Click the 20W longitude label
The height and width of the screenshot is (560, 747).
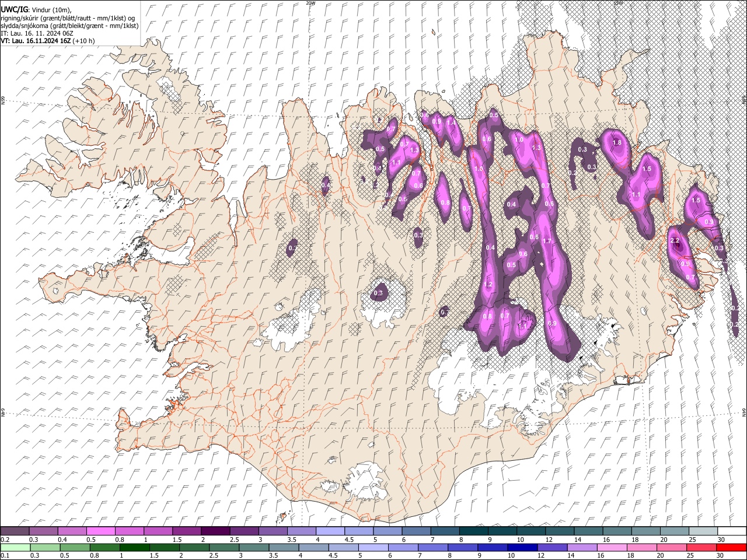coord(310,3)
